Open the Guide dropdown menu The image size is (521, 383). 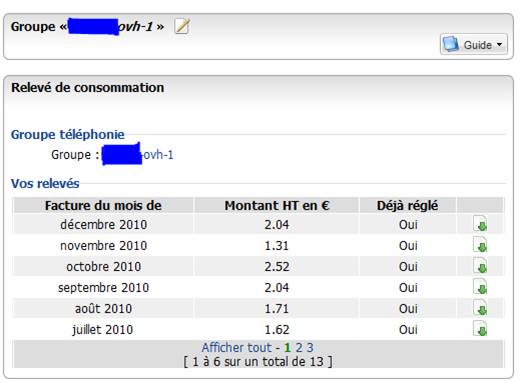(x=474, y=44)
